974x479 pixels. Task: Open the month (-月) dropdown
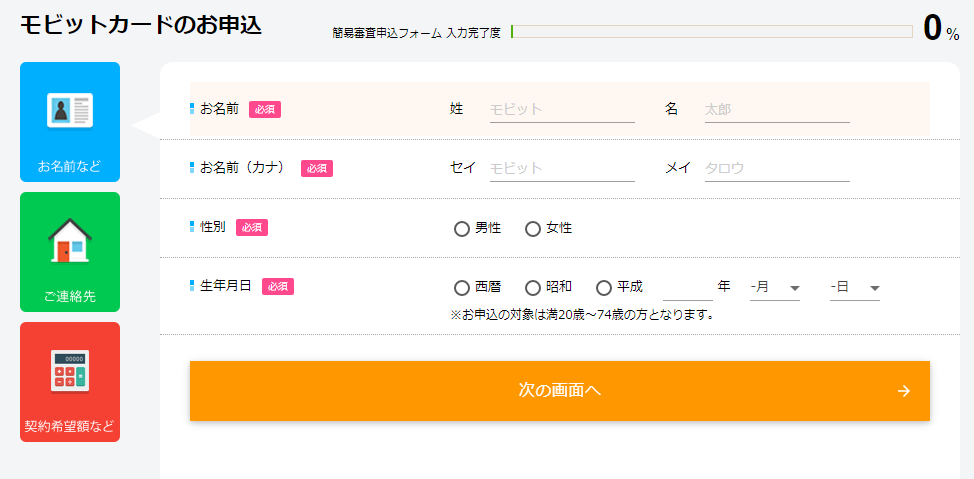click(x=775, y=288)
